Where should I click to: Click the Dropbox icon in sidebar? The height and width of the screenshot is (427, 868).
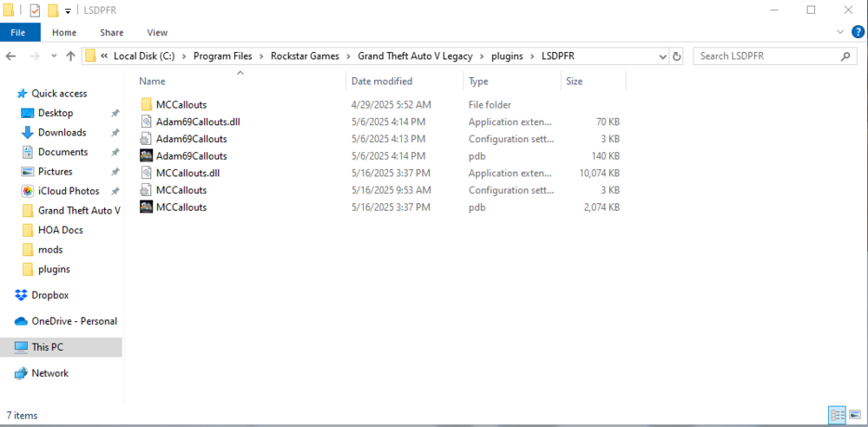[21, 295]
